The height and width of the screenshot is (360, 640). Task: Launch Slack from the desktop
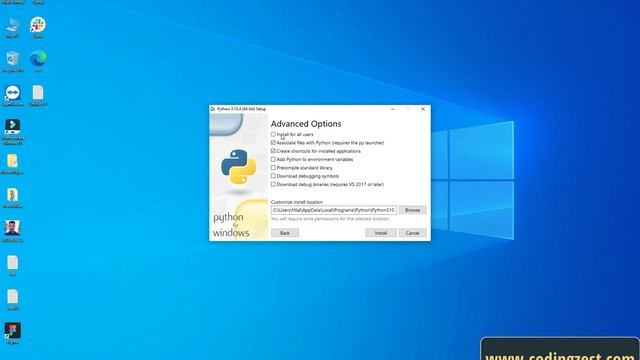coord(38,27)
